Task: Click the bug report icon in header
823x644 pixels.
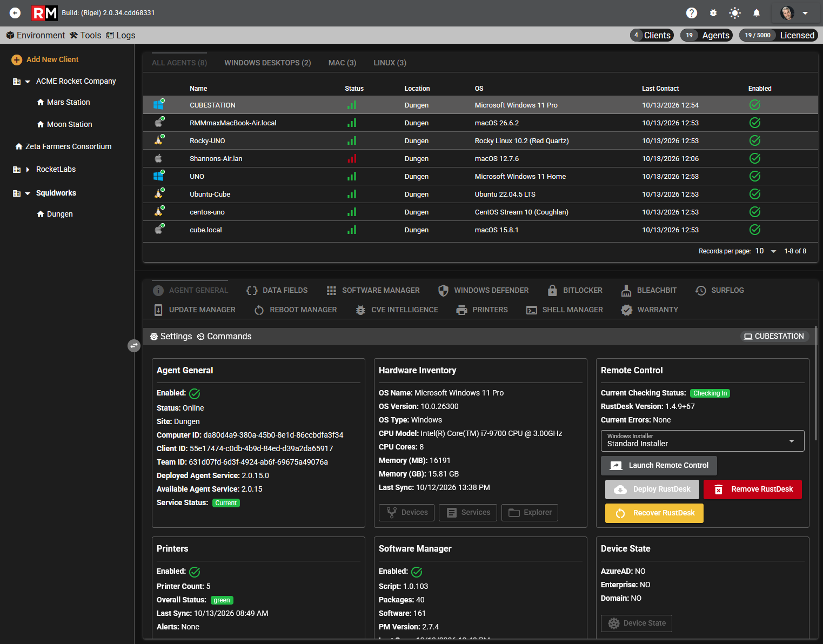Action: 713,13
